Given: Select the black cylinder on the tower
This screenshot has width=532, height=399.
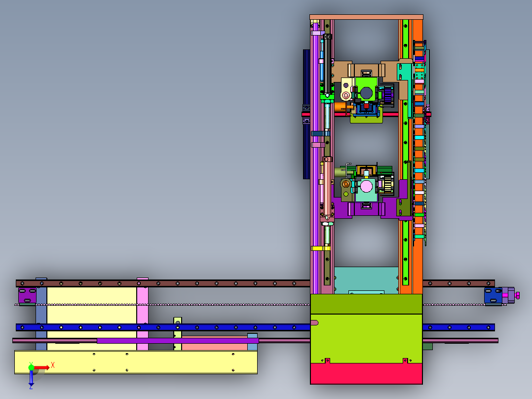Looking at the screenshot, I should 327,65.
